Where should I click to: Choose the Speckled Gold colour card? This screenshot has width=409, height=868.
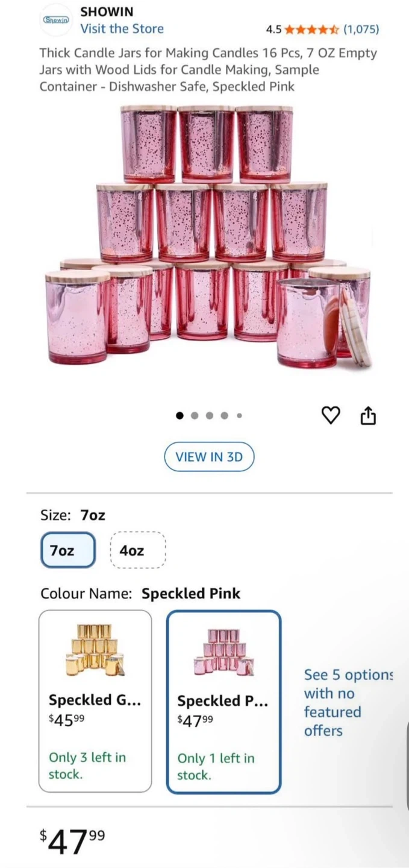(x=95, y=701)
